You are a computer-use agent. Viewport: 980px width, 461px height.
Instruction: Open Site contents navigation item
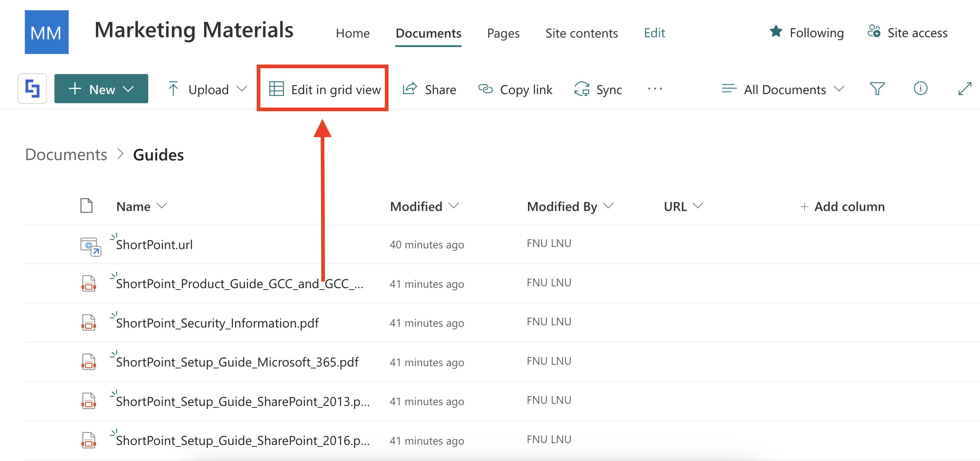pos(581,33)
